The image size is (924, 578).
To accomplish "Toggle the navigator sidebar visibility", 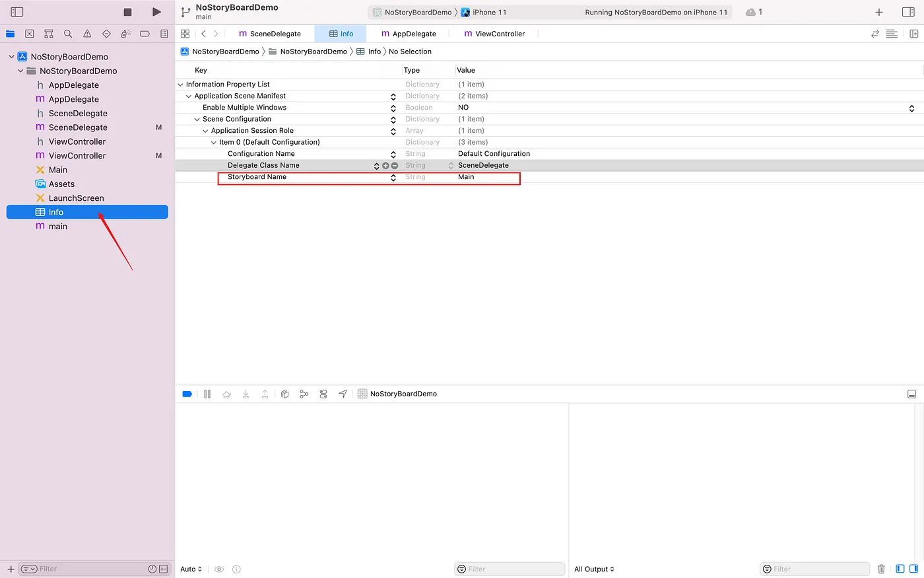I will [17, 12].
